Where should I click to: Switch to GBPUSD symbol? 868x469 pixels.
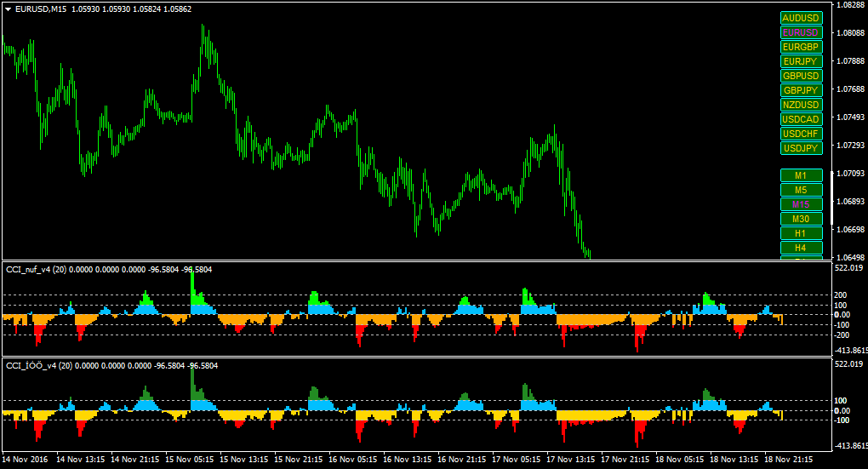[x=801, y=76]
